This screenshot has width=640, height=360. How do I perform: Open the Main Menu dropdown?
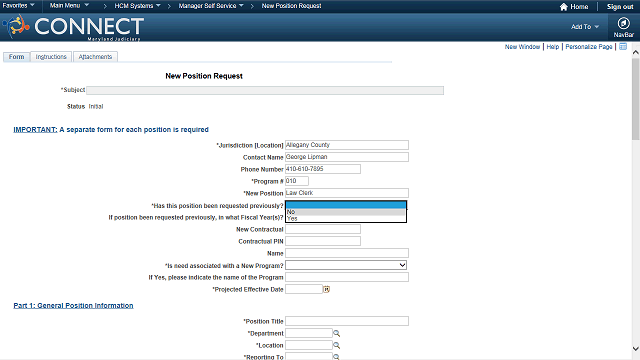pos(69,6)
